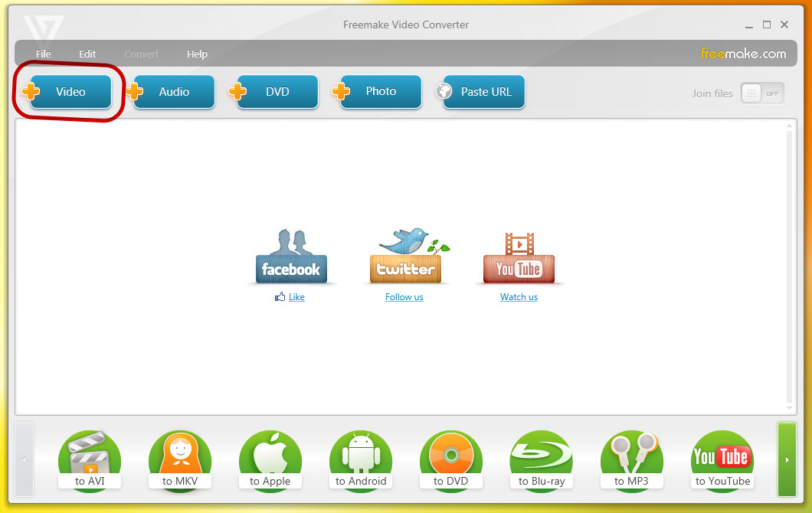Screen dimensions: 812x513
Task: Click the to AVI format icon
Action: click(90, 459)
